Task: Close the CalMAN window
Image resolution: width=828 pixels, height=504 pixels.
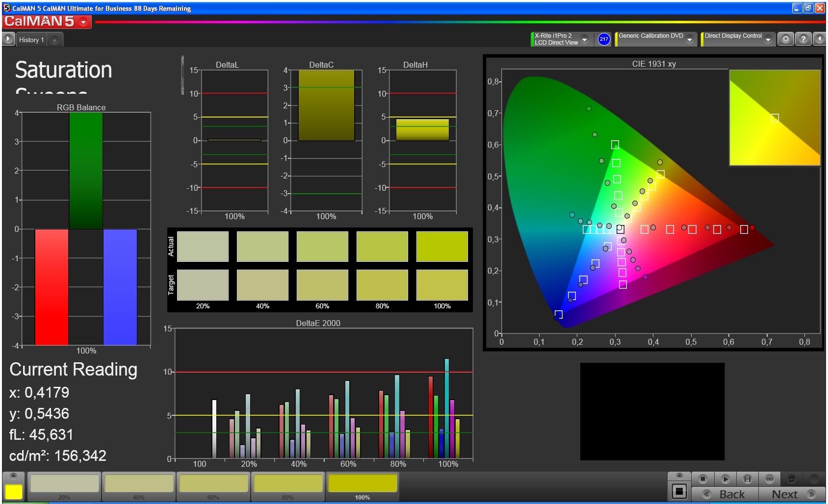Action: pos(820,8)
